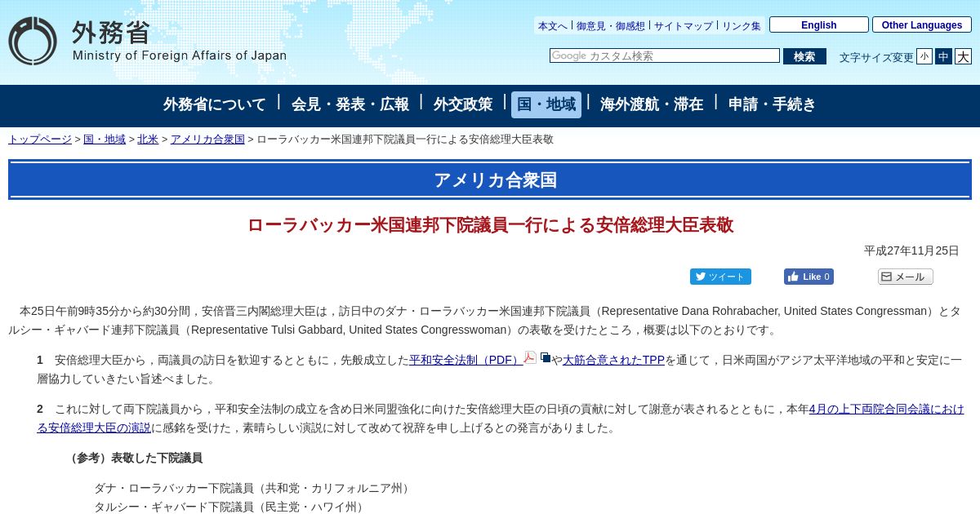Click the Facebook Like button
Image resolution: width=980 pixels, height=514 pixels.
tap(808, 277)
